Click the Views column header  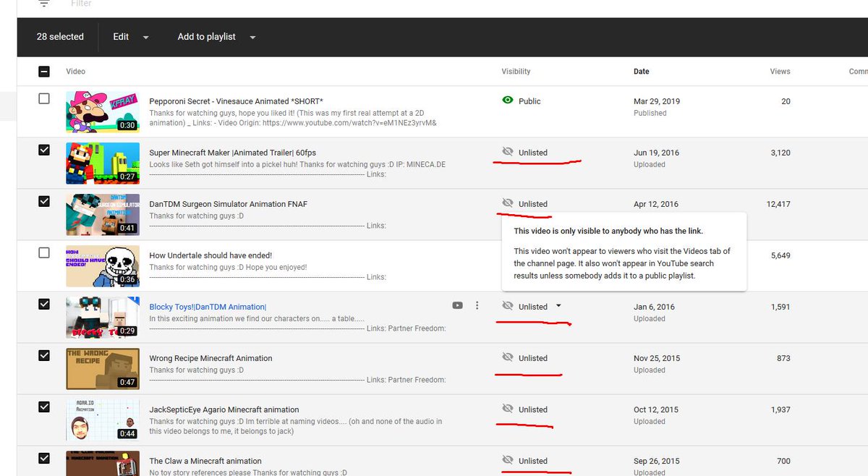point(780,72)
